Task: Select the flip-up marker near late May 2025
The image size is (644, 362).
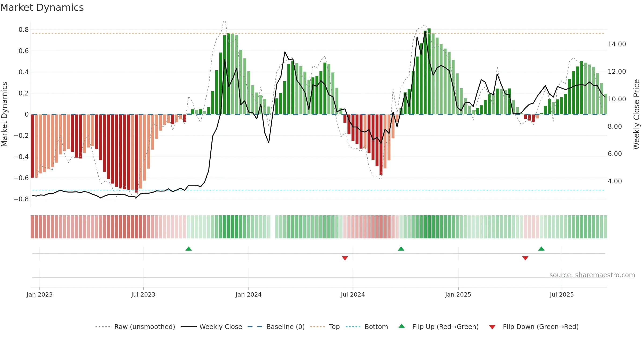Action: point(541,249)
